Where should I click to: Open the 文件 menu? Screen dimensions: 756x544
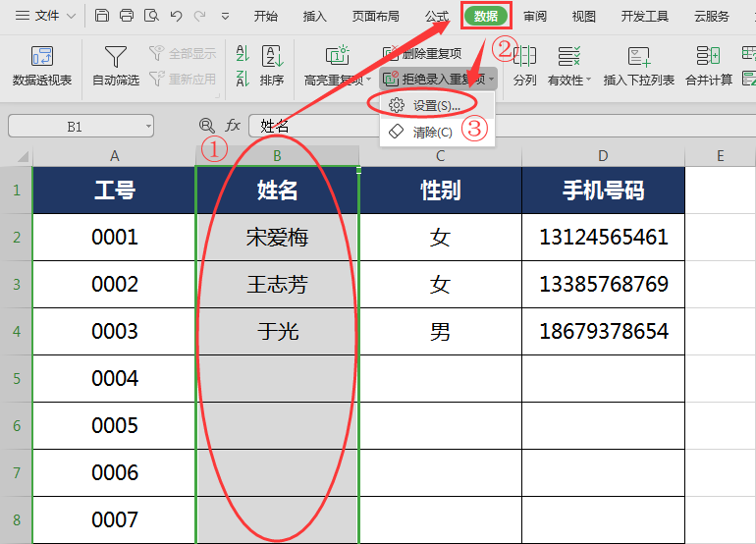click(45, 16)
